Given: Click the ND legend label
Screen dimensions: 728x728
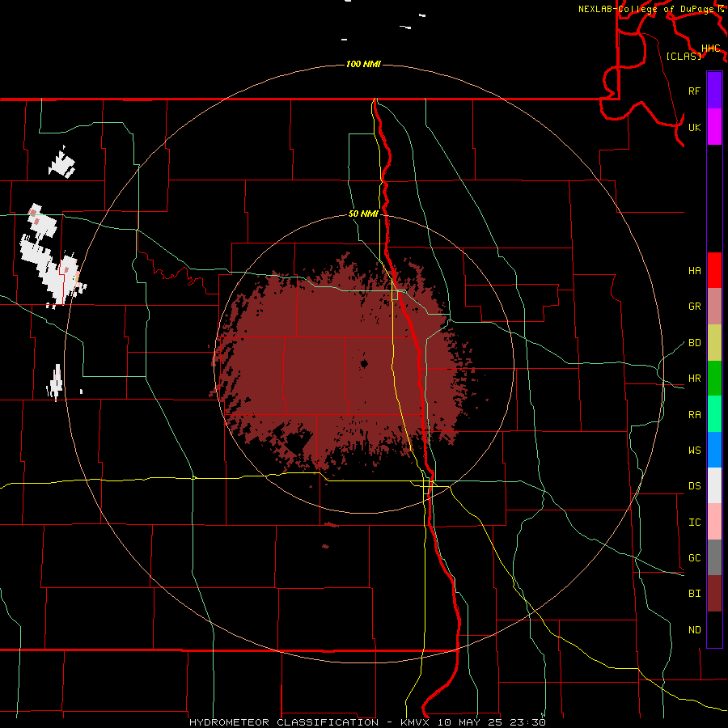Looking at the screenshot, I should pos(694,630).
